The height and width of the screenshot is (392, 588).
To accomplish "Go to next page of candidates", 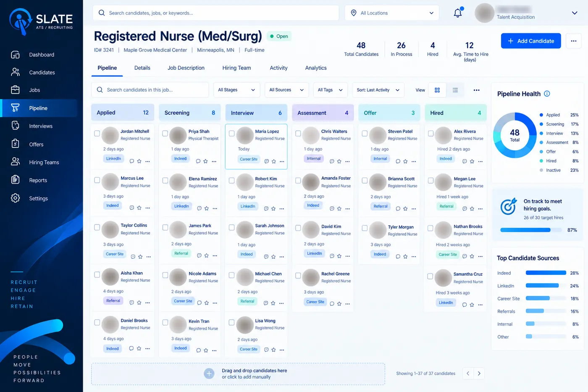I will [479, 373].
